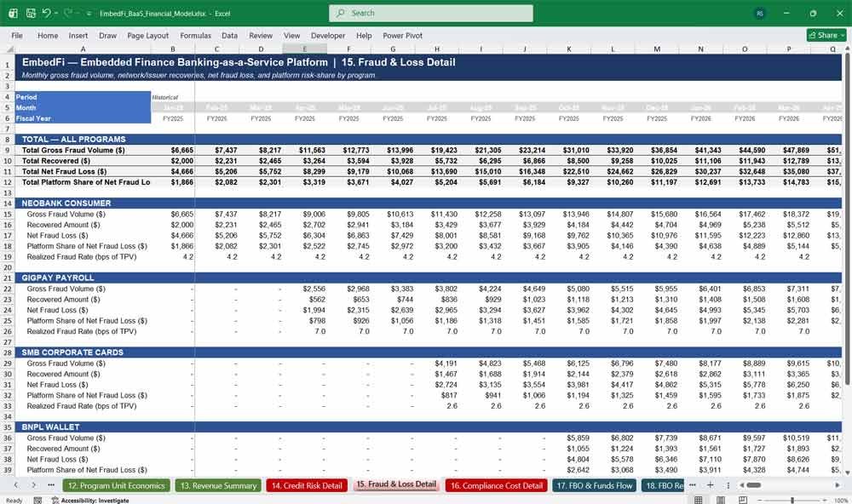The image size is (852, 504).
Task: Click horizontal scrollbar left arrow
Action: [742, 485]
